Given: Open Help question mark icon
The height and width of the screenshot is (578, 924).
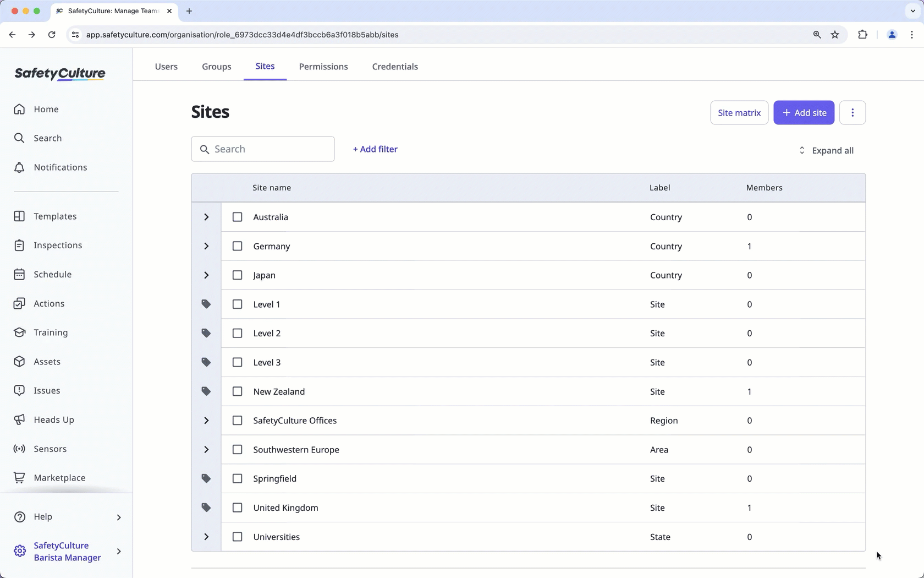Looking at the screenshot, I should tap(19, 517).
